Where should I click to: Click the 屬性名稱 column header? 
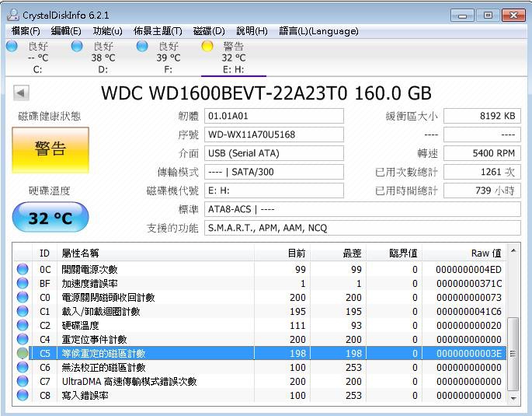[x=155, y=253]
